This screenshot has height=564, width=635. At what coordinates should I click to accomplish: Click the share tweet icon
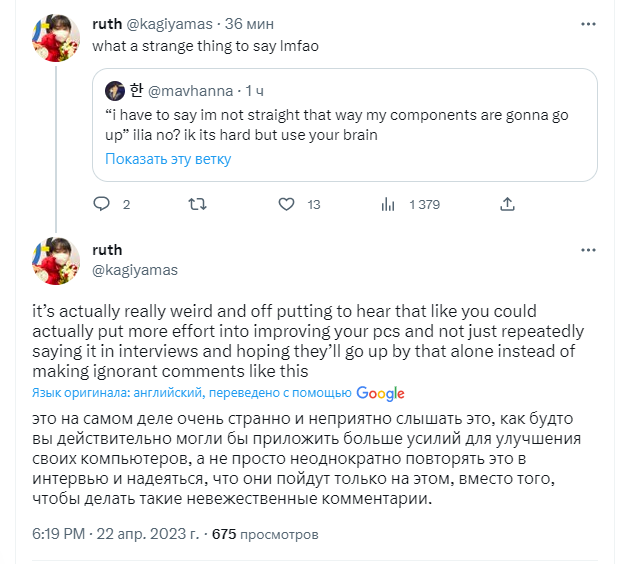point(507,204)
